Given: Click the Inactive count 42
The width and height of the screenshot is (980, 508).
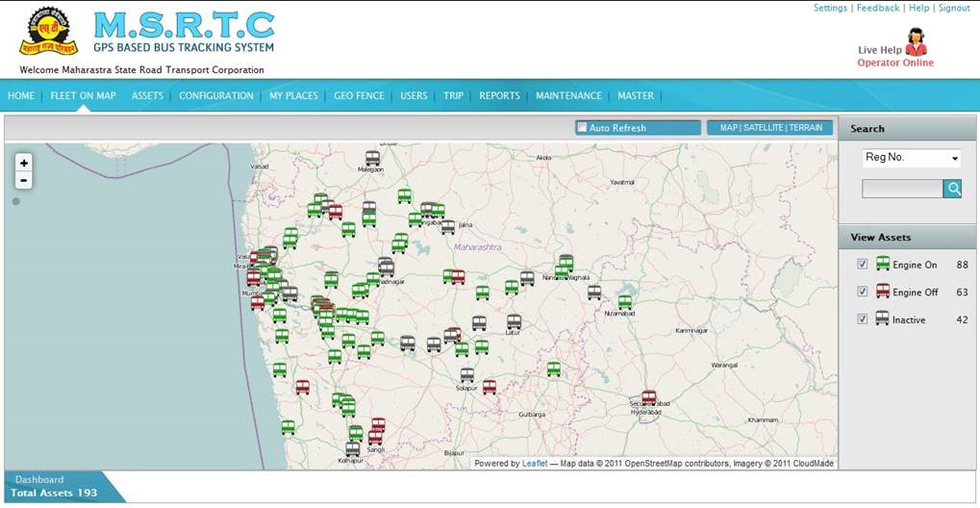Looking at the screenshot, I should pyautogui.click(x=962, y=319).
